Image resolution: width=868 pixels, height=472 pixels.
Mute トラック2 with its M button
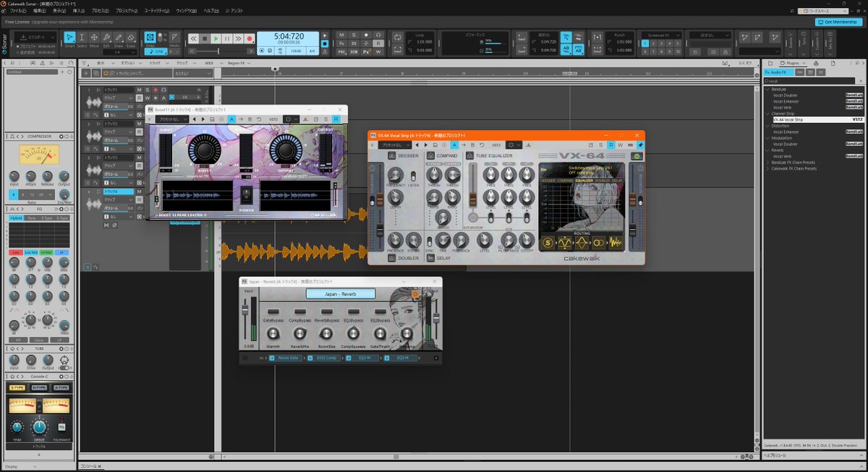coord(138,124)
